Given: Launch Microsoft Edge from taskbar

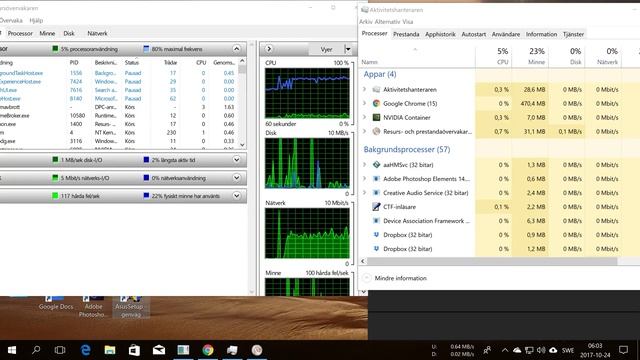Looking at the screenshot, I should click(x=85, y=350).
